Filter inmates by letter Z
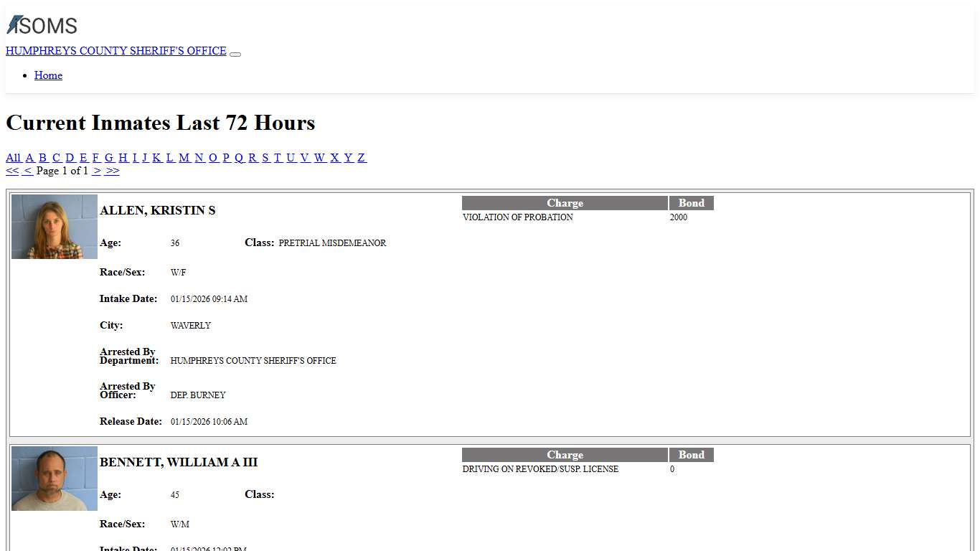The image size is (980, 551). coord(361,158)
